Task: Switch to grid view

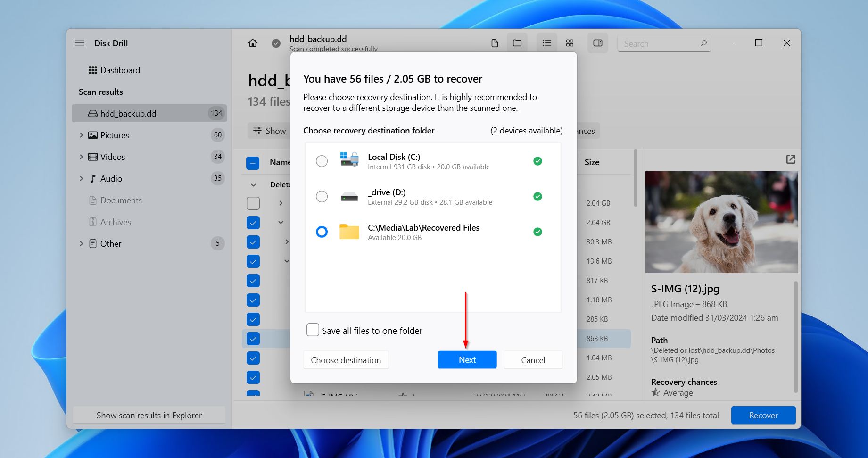Action: point(569,42)
